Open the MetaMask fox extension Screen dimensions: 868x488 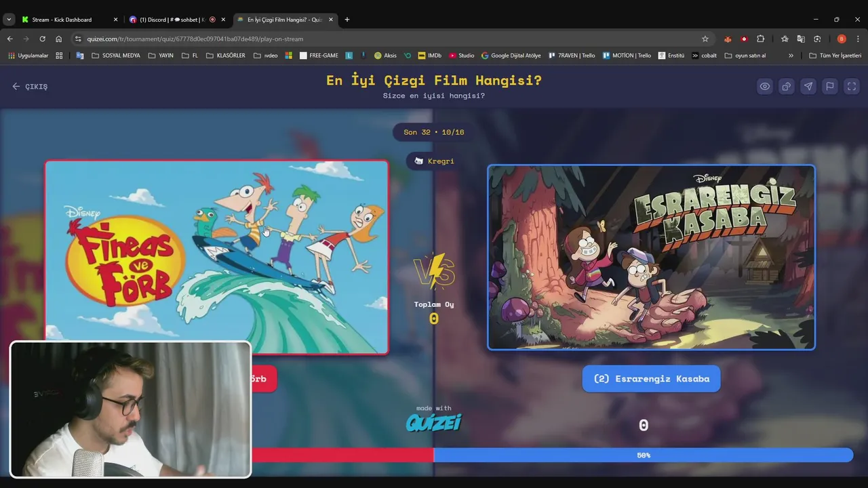pyautogui.click(x=728, y=39)
